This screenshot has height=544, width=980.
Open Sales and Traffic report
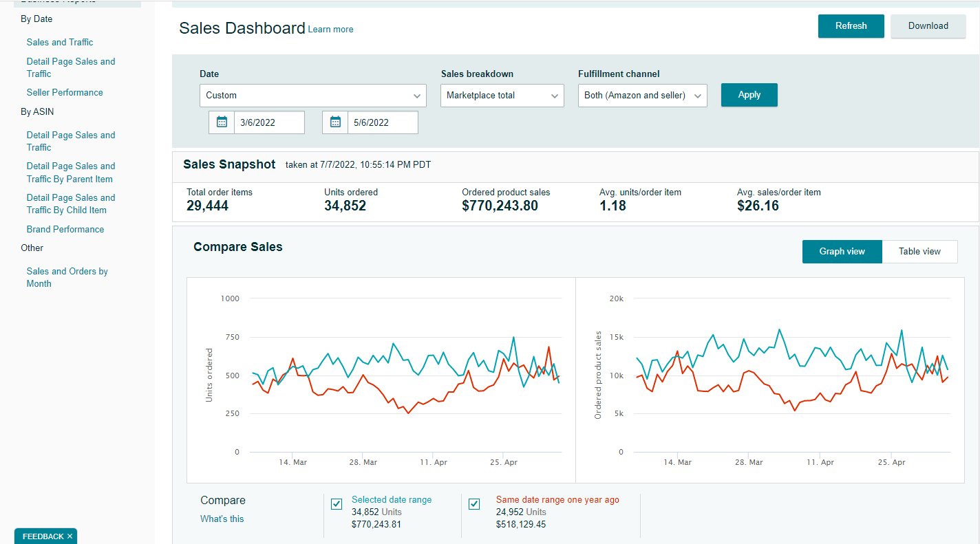pyautogui.click(x=60, y=42)
